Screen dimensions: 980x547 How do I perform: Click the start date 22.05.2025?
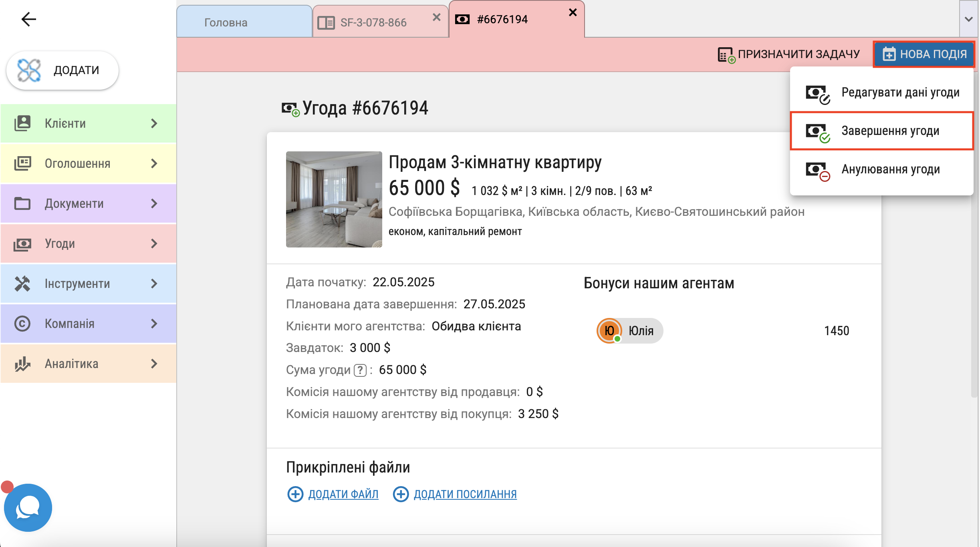(403, 282)
